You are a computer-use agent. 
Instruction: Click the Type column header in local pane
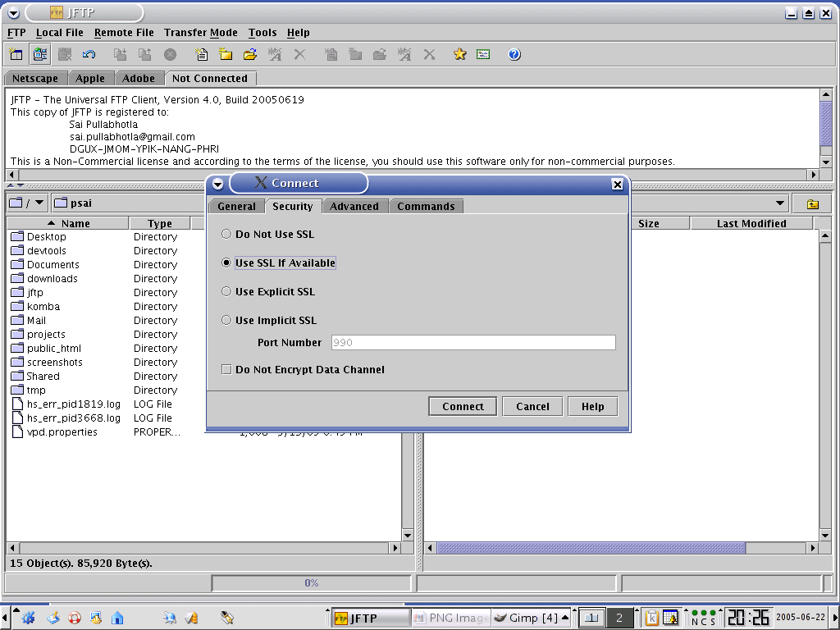pyautogui.click(x=160, y=223)
